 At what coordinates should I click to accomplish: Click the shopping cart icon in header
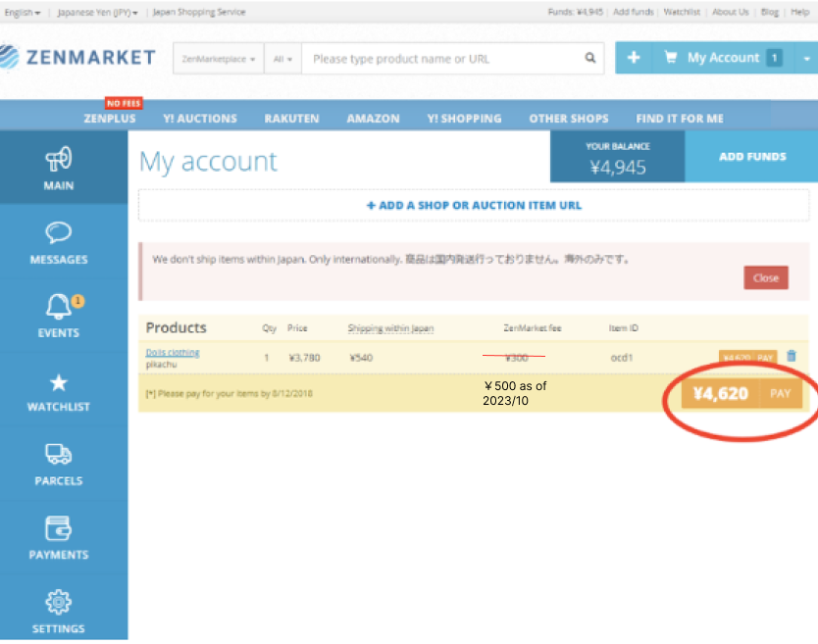tap(670, 58)
